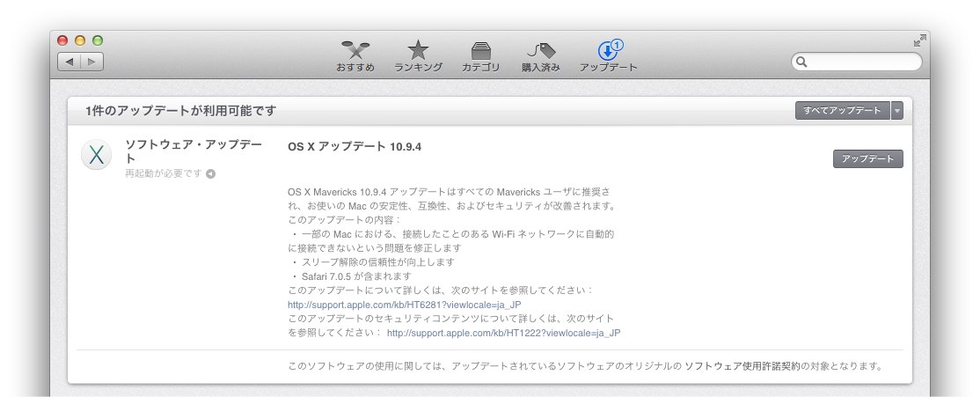
Task: Open the カテゴリ (Categories) tab
Action: (480, 57)
